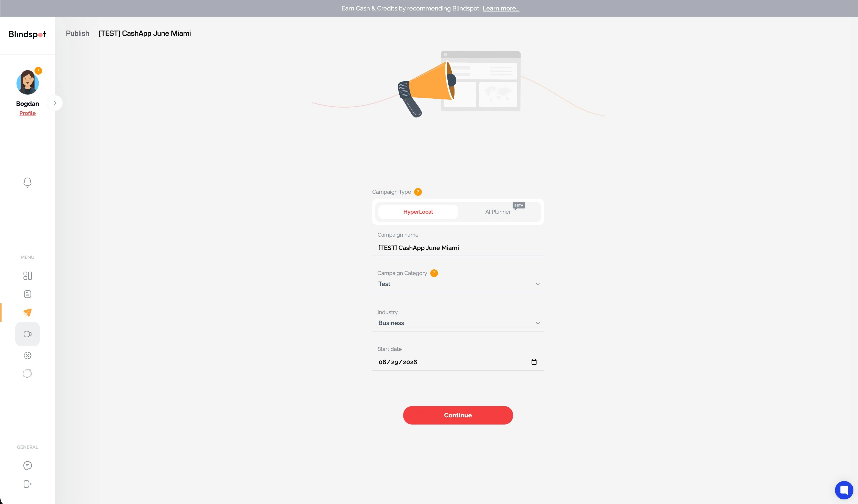Click the [TEST] CashApp June Miami page title
The width and height of the screenshot is (858, 504).
[145, 33]
